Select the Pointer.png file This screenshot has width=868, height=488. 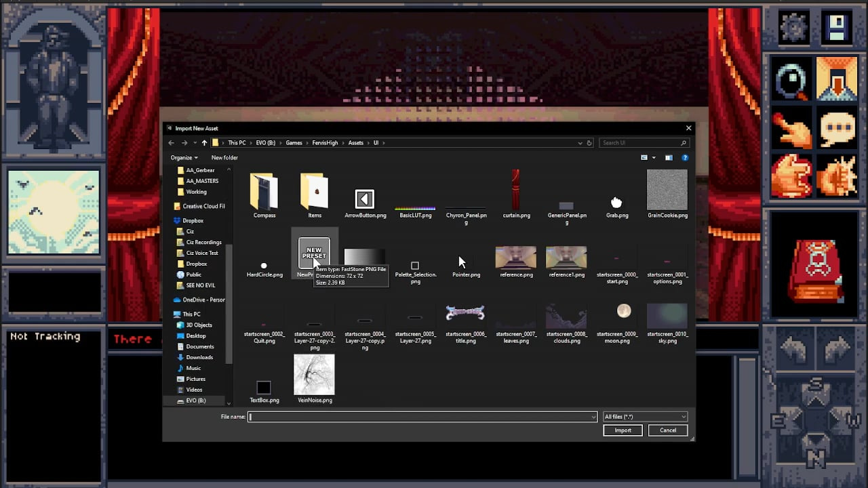coord(466,266)
